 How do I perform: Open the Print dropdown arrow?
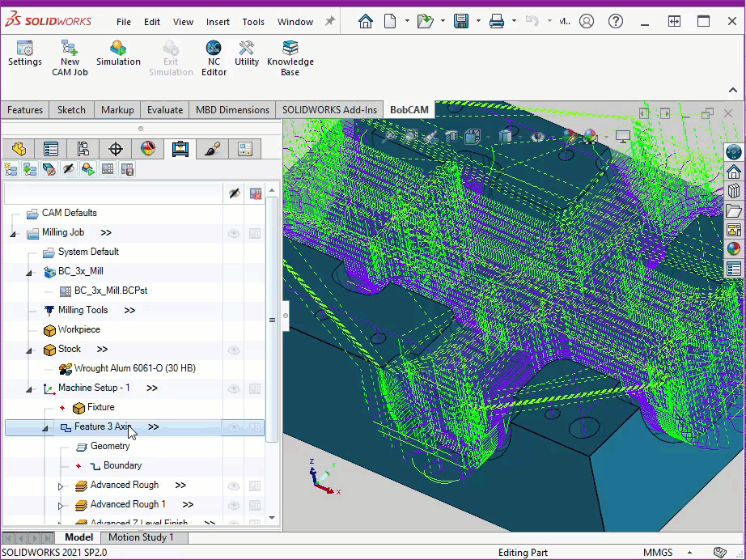(514, 21)
